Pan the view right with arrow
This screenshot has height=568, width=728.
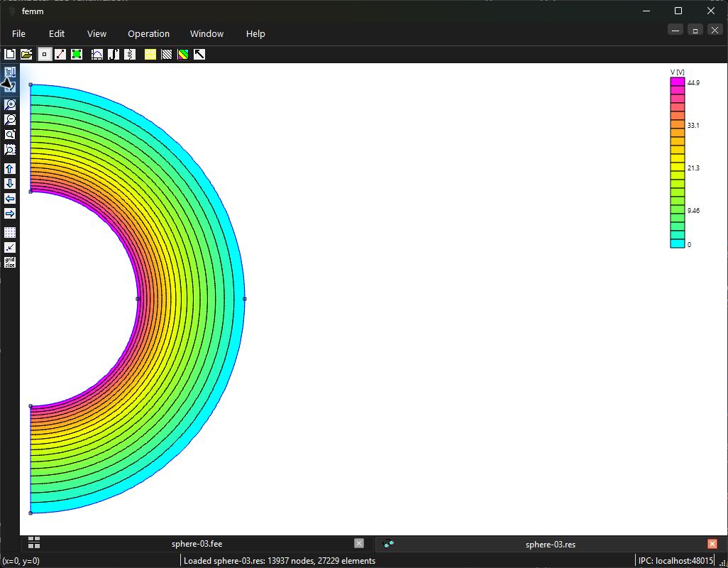pos(10,213)
